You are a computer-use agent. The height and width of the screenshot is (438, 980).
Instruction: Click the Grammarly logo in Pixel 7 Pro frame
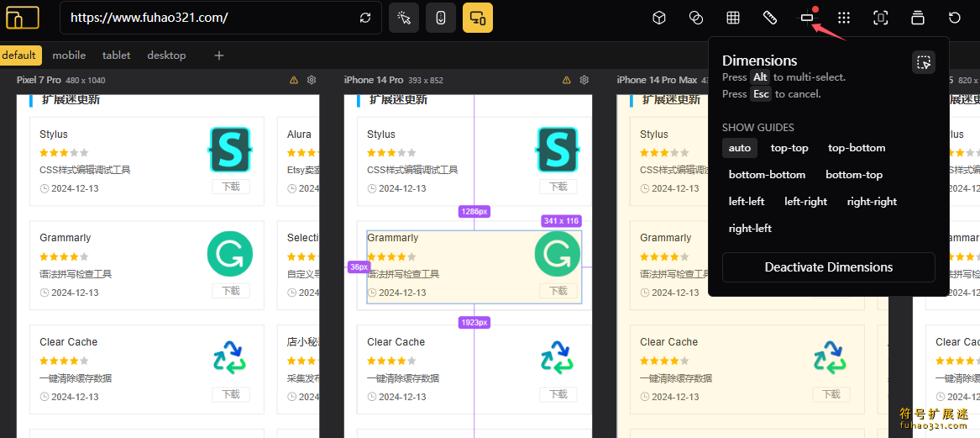(230, 253)
